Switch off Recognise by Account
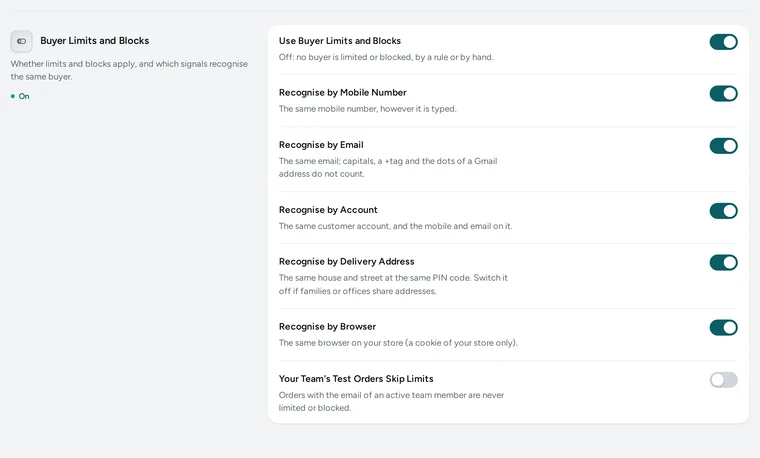The width and height of the screenshot is (760, 458). [x=724, y=211]
